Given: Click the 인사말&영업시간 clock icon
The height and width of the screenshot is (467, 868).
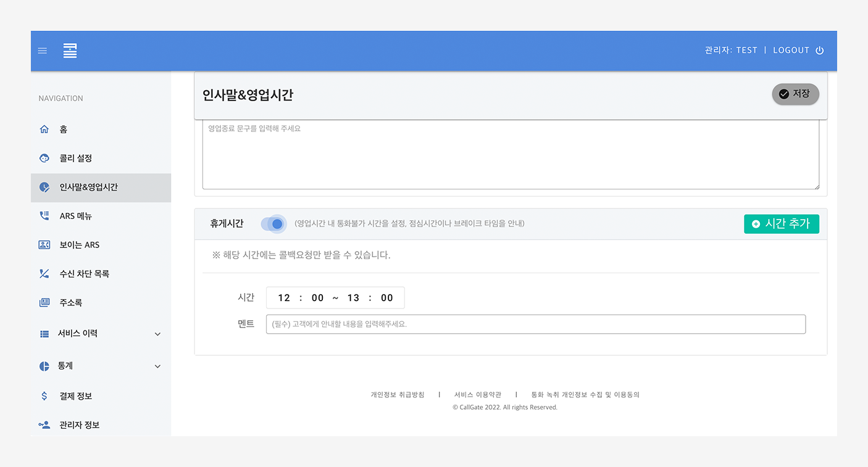Looking at the screenshot, I should 44,187.
